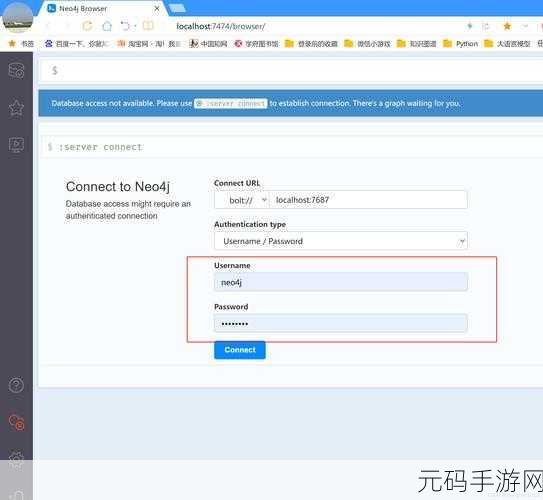Click the ':server connect' frame command text

[100, 147]
